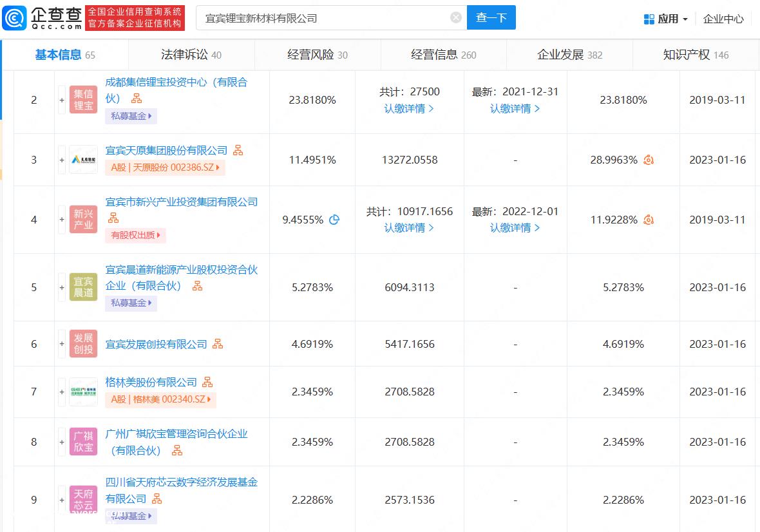This screenshot has width=760, height=532.
Task: Open 认缴详情 under 最新 2022-12-01
Action: pos(515,228)
